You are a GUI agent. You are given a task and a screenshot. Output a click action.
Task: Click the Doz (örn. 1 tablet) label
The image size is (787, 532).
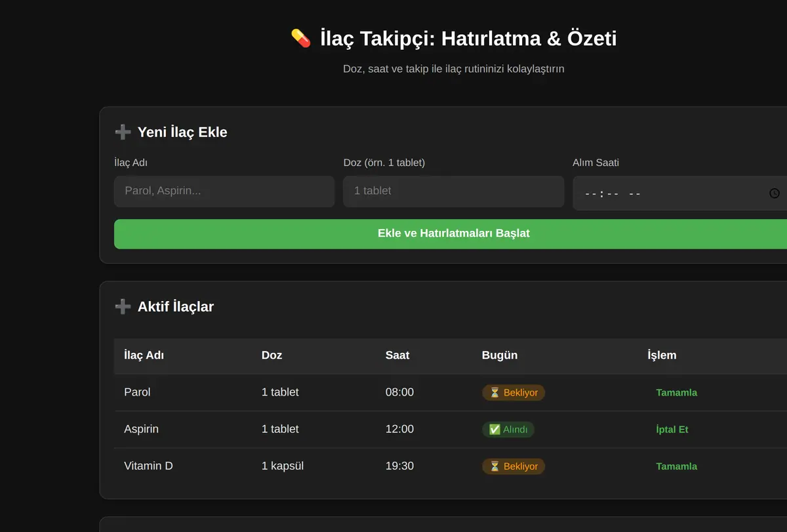tap(384, 163)
